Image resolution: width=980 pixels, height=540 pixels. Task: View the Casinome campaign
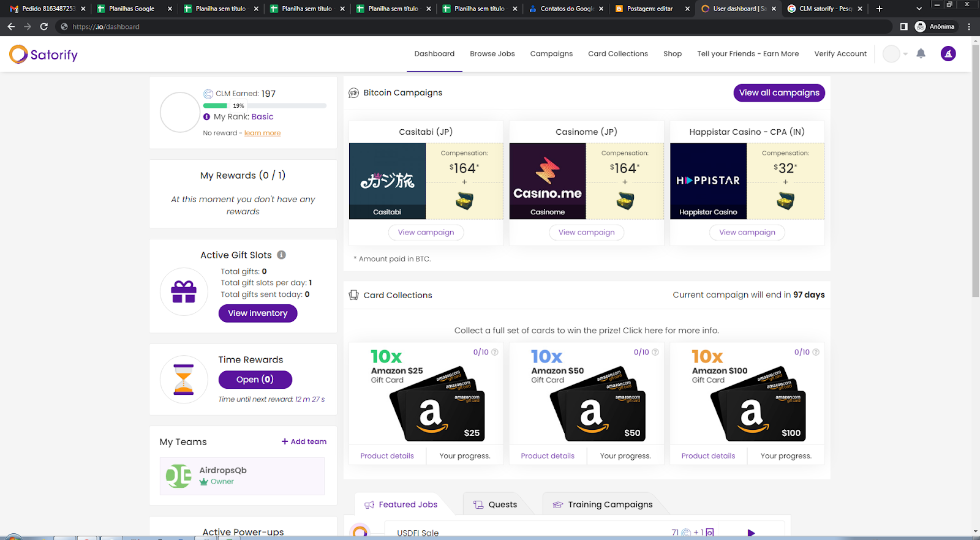[x=586, y=233]
